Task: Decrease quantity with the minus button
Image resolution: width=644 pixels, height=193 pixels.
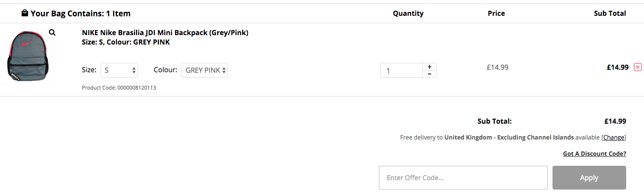Action: 429,74
